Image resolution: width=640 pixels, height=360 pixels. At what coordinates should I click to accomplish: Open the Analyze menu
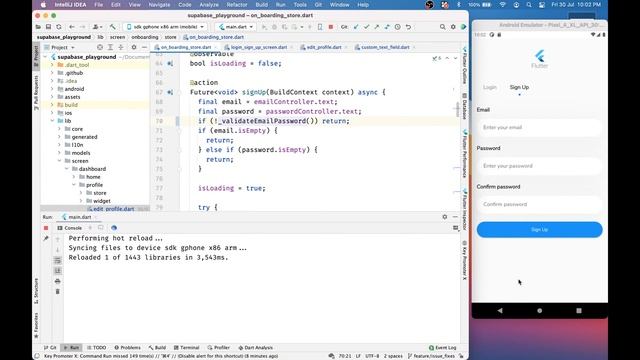(x=209, y=5)
